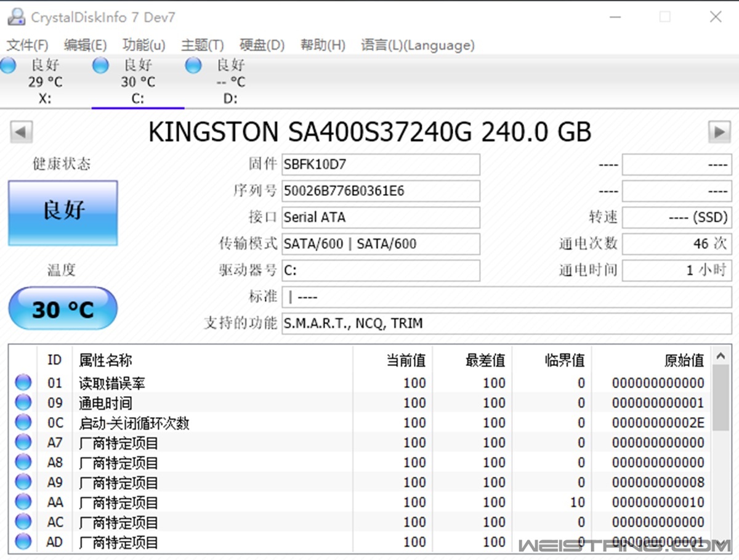The width and height of the screenshot is (739, 560).
Task: Click the disk title KINGSTON SA400S37240G 240.0 GB
Action: point(369,132)
